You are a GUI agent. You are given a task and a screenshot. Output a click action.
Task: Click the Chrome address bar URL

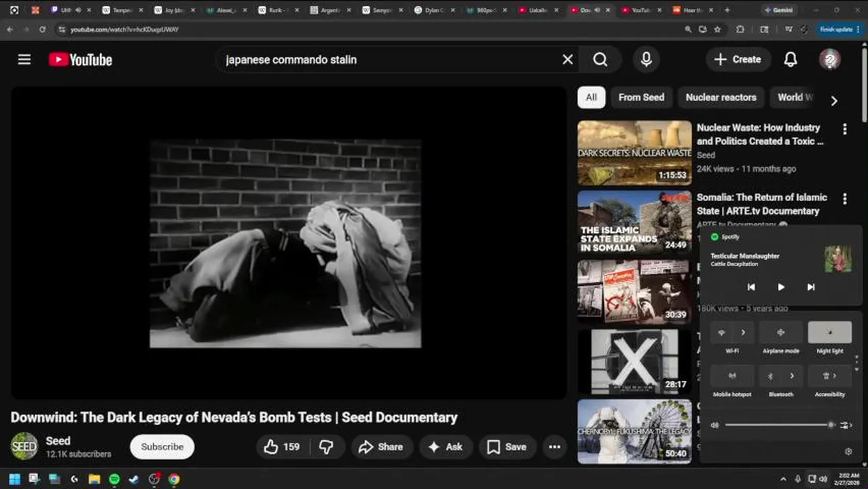coord(124,29)
